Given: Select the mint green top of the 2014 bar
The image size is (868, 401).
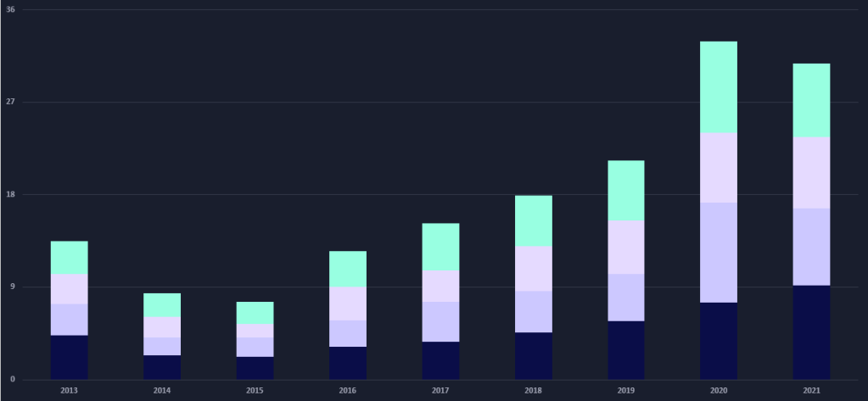Looking at the screenshot, I should 162,304.
